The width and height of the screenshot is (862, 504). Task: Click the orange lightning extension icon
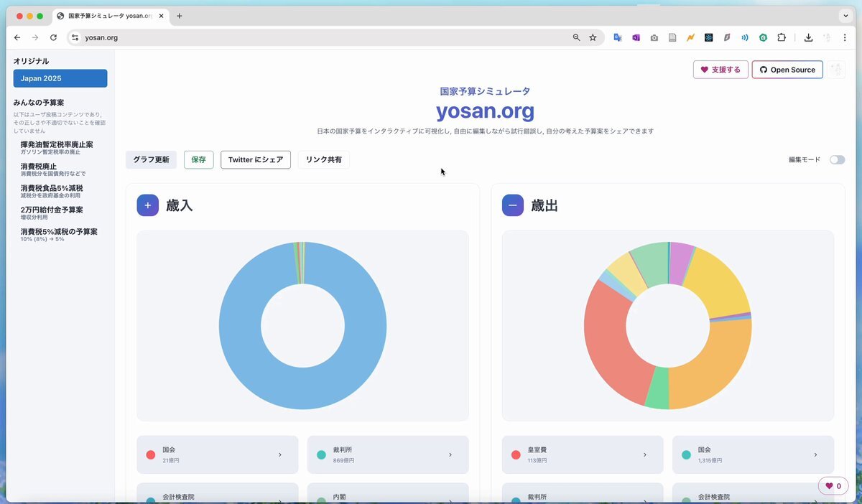pyautogui.click(x=690, y=37)
